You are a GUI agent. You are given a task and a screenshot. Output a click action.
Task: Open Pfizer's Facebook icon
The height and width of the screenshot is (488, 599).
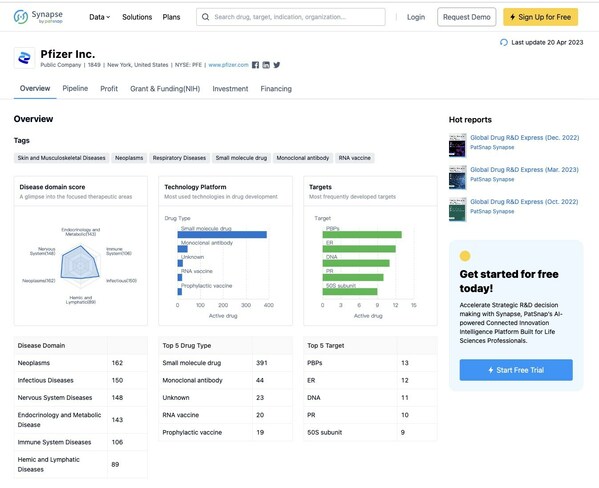255,65
